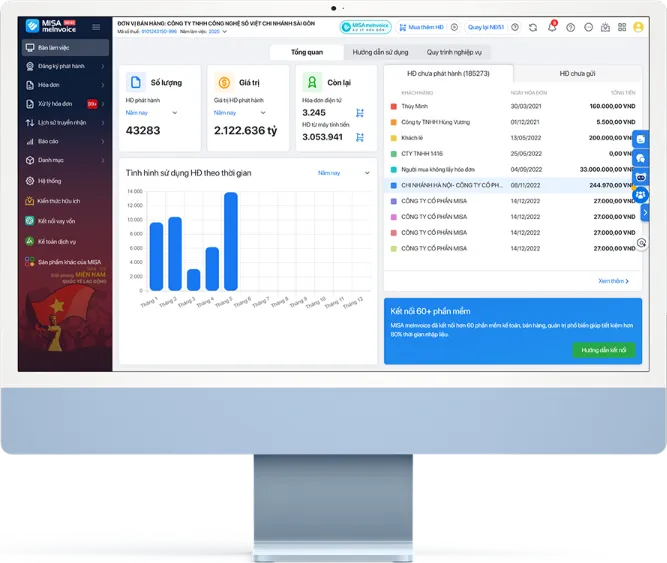Click the user avatar icon
Screen dimensions: 667x563
pyautogui.click(x=638, y=27)
